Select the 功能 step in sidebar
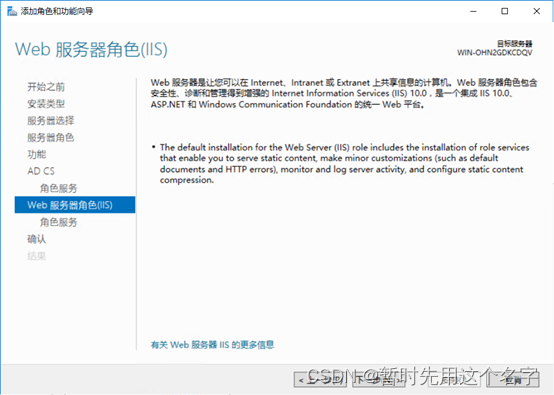 click(x=37, y=154)
